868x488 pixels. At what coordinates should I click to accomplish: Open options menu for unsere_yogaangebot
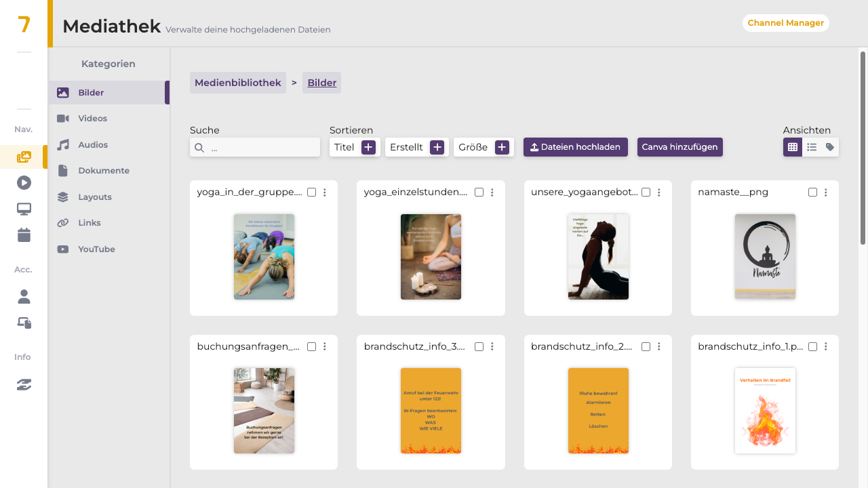click(659, 192)
